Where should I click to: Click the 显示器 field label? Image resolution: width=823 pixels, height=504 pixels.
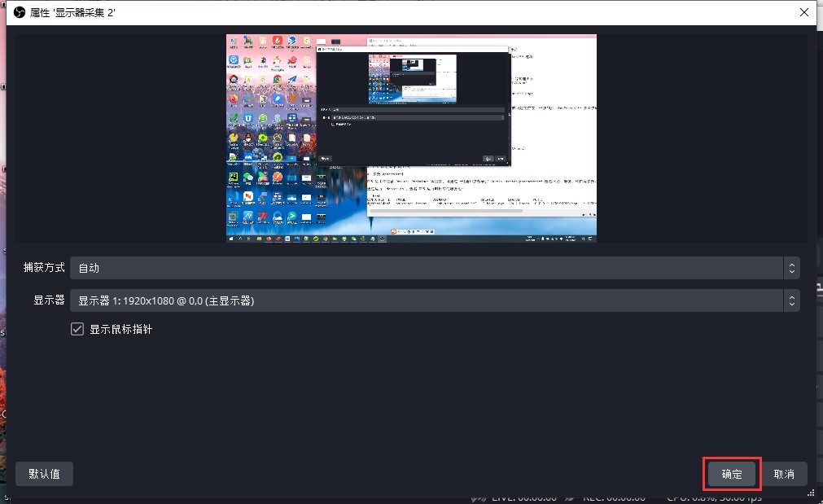49,300
